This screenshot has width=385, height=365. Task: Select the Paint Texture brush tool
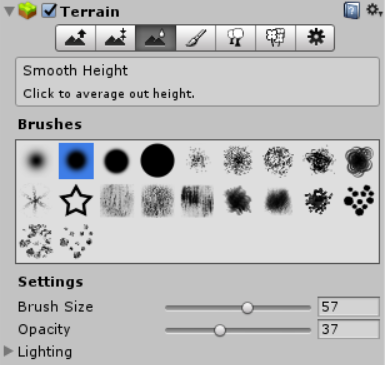(196, 37)
